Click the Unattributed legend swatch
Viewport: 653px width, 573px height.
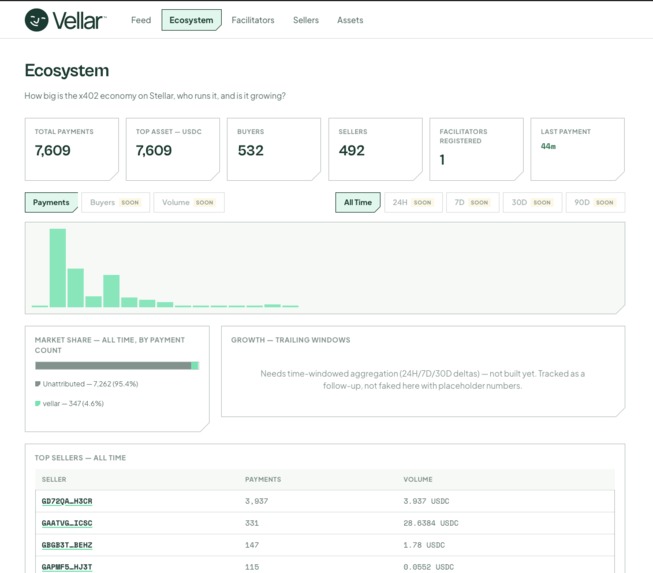tap(37, 384)
